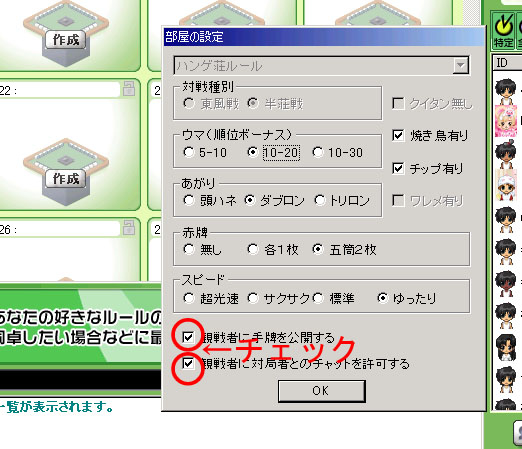This screenshot has width=522, height=449.
Task: Choose トリロン under あがり
Action: tap(319, 200)
